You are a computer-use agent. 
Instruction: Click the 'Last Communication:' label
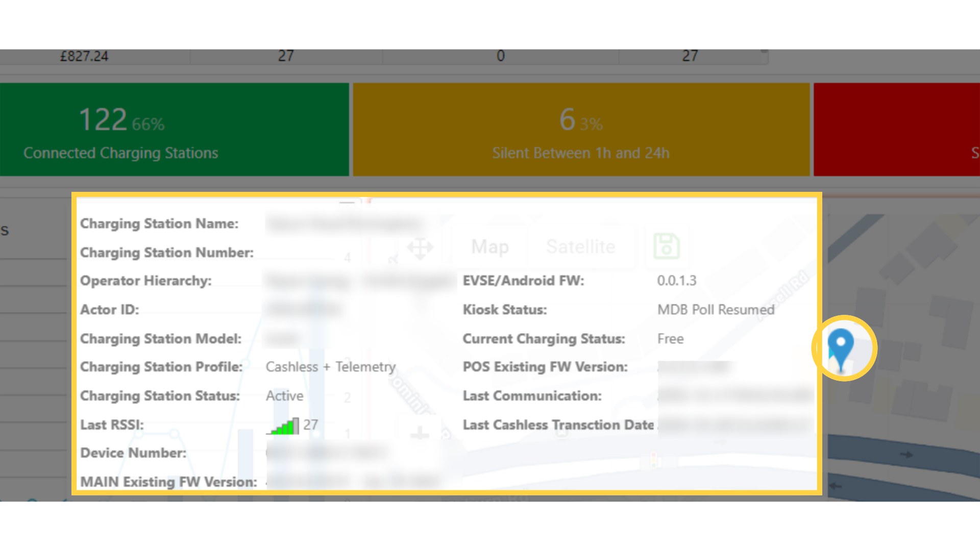pos(532,396)
